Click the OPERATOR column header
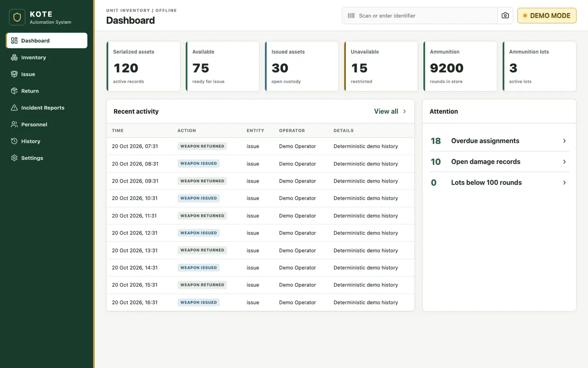Viewport: 588px width, 368px height. (x=292, y=131)
